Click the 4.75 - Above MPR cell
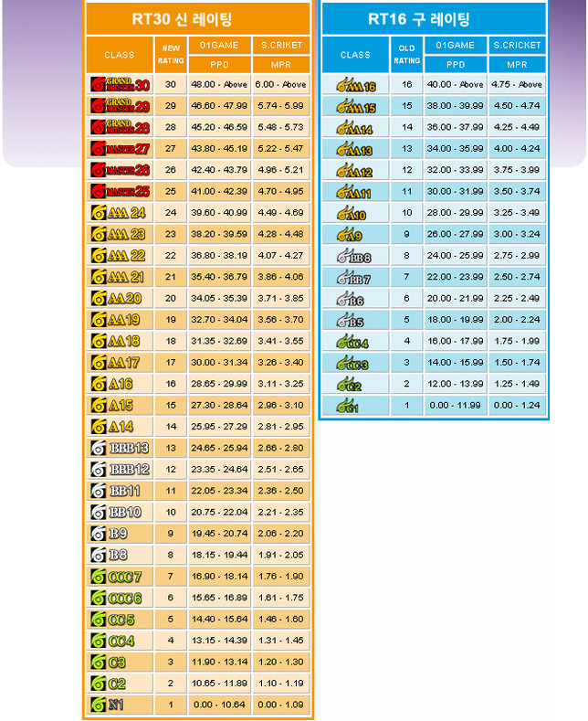Screen dimensions: 588x721 click(x=517, y=85)
